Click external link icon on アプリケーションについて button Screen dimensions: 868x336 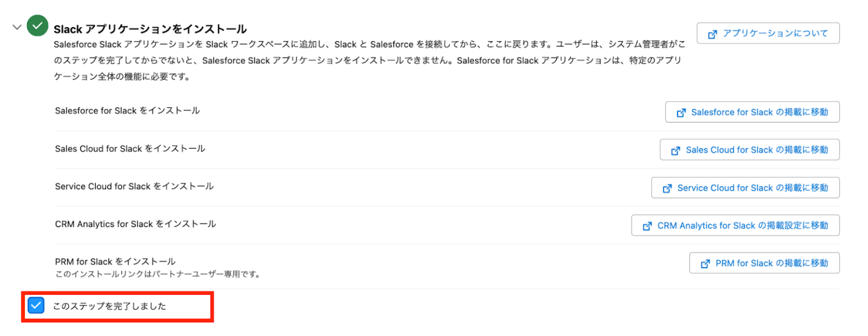coord(712,33)
